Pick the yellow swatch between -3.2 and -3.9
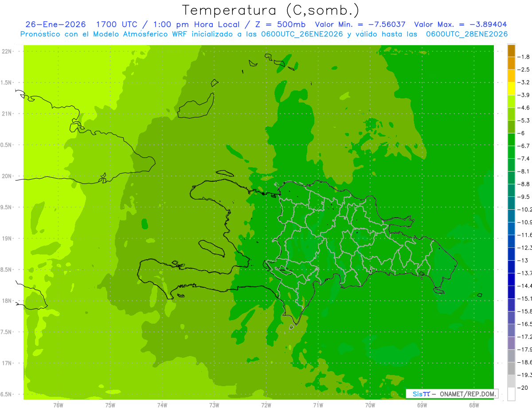532x411 pixels. tap(511, 89)
